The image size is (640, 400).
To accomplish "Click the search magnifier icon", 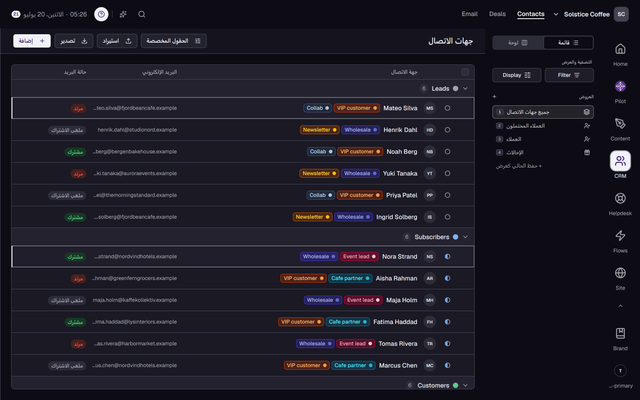I will (x=142, y=14).
